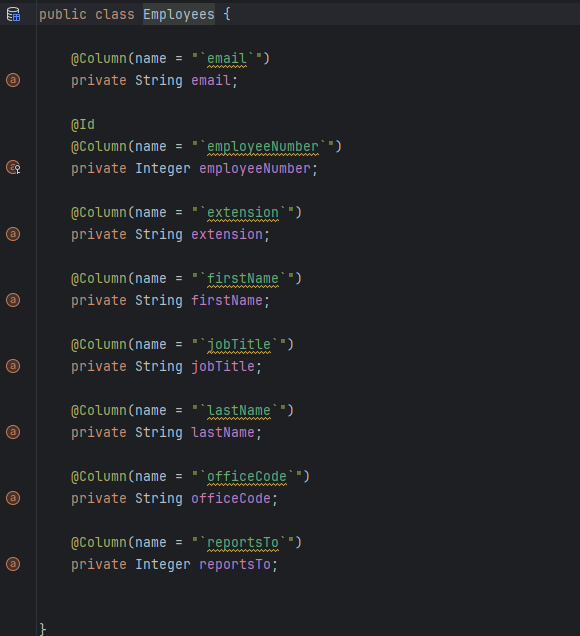Click the reportsTo field identifier in declaration

235,565
